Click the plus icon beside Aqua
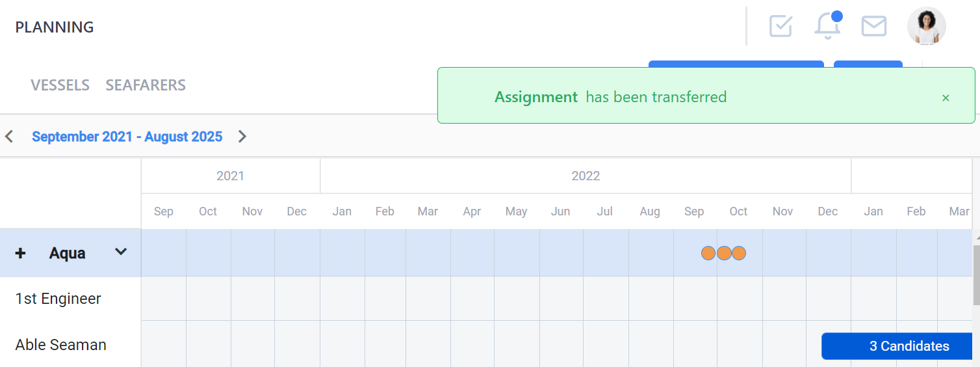This screenshot has width=980, height=367. tap(20, 253)
